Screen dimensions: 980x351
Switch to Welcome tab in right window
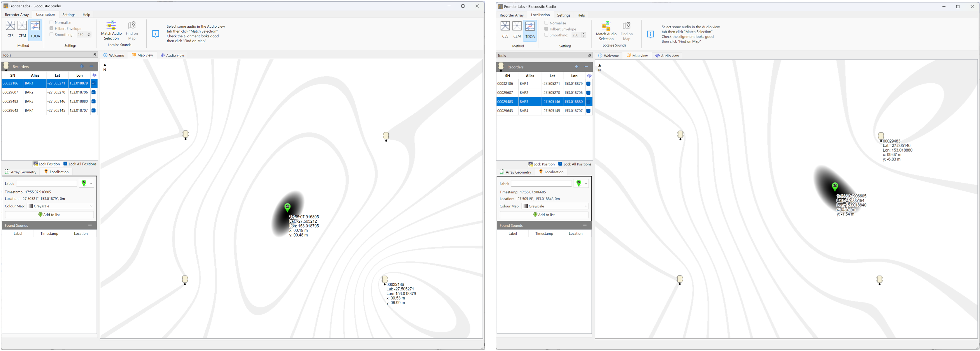[609, 56]
